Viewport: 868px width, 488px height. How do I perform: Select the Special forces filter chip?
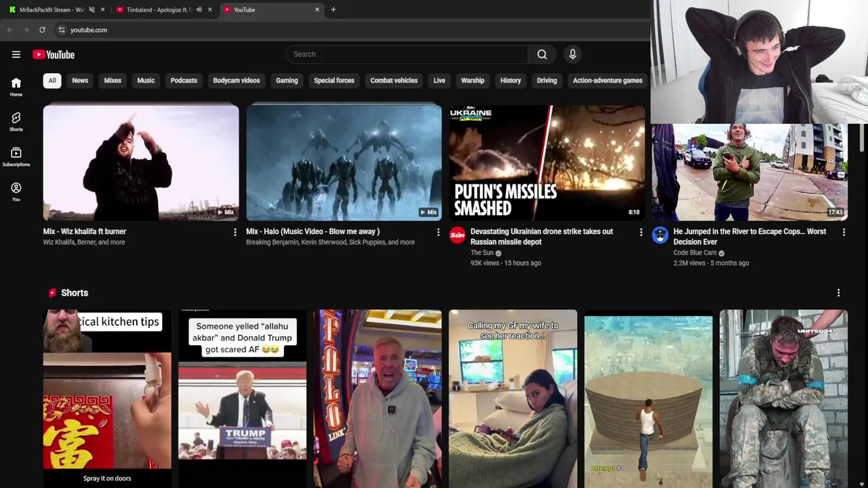(x=334, y=81)
